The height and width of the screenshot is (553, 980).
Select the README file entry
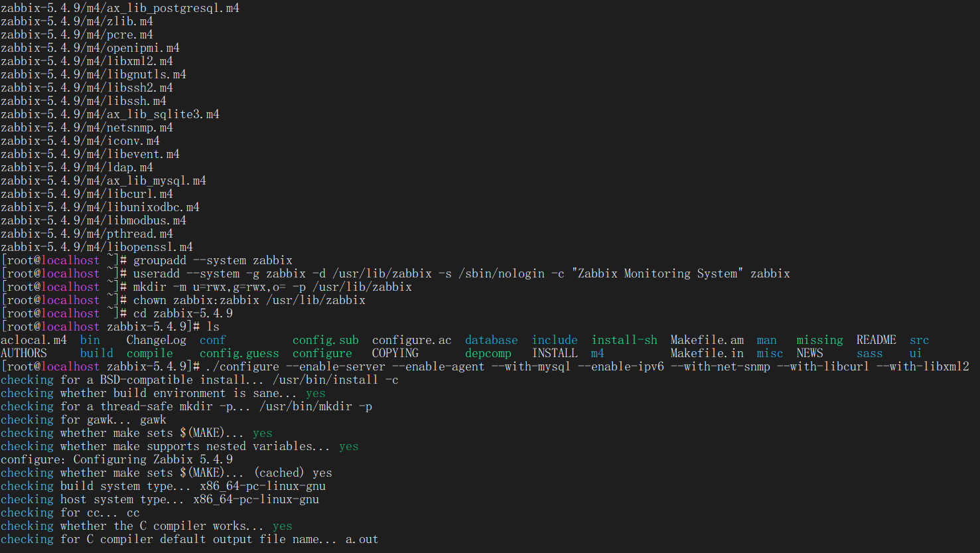tap(876, 339)
